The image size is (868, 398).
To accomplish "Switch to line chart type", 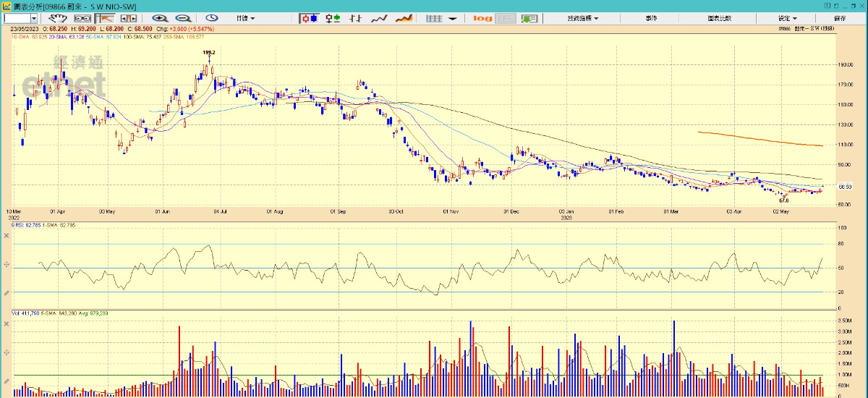I will pos(379,18).
